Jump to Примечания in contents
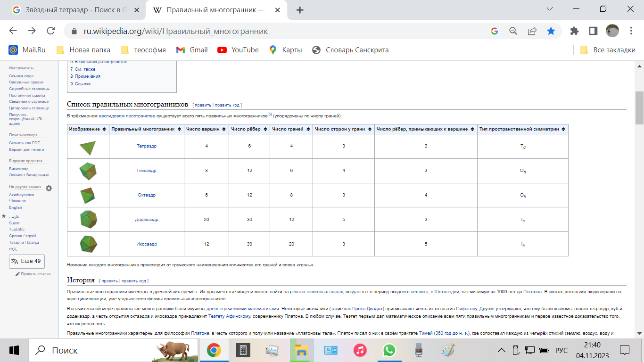This screenshot has height=362, width=644. (88, 76)
